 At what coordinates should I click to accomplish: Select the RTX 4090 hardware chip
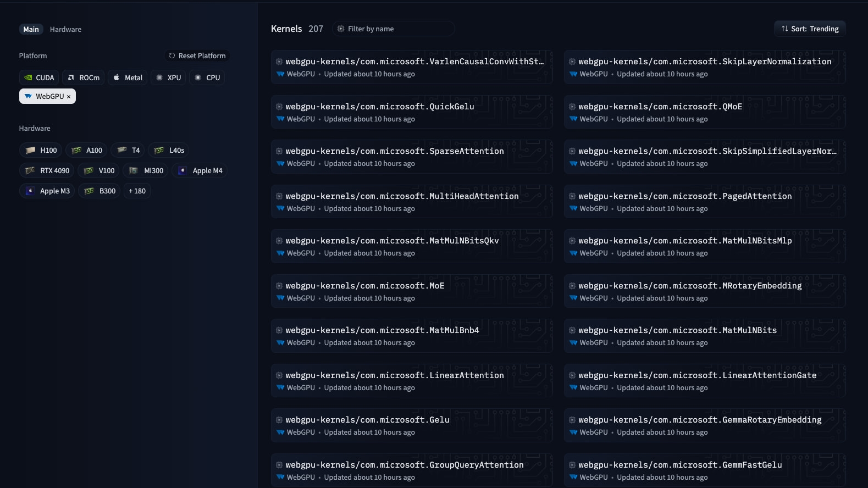tap(47, 170)
